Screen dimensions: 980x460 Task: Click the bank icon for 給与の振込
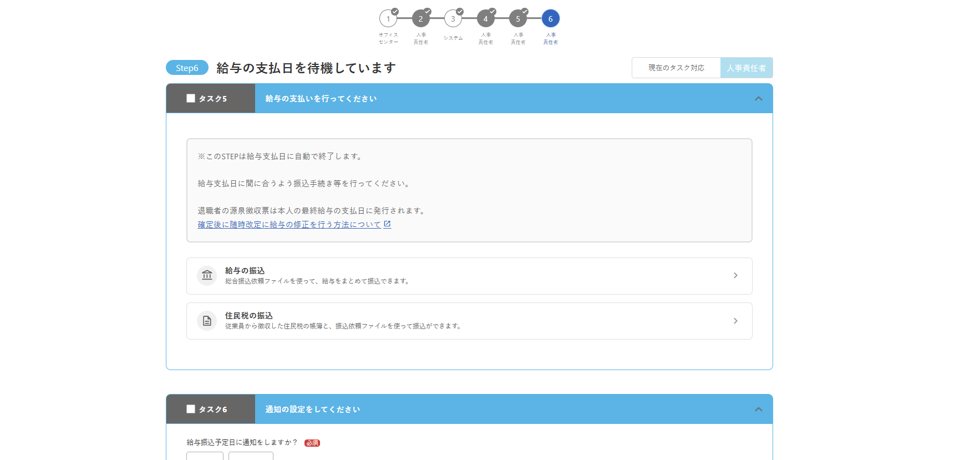207,275
